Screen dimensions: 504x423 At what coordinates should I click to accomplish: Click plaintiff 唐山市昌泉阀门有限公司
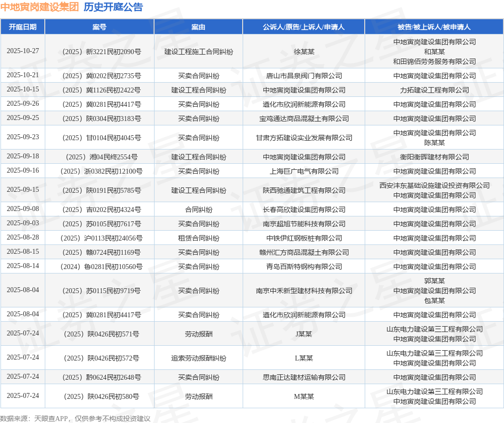click(304, 76)
